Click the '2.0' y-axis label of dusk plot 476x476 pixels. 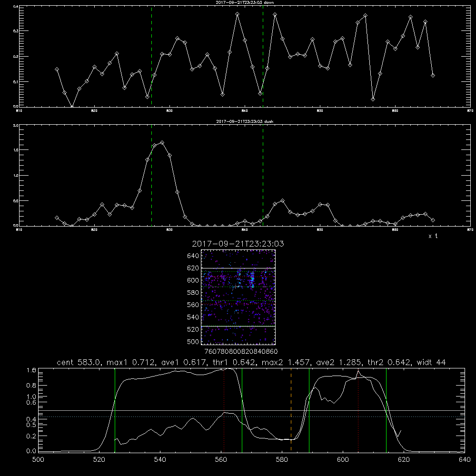[16, 125]
